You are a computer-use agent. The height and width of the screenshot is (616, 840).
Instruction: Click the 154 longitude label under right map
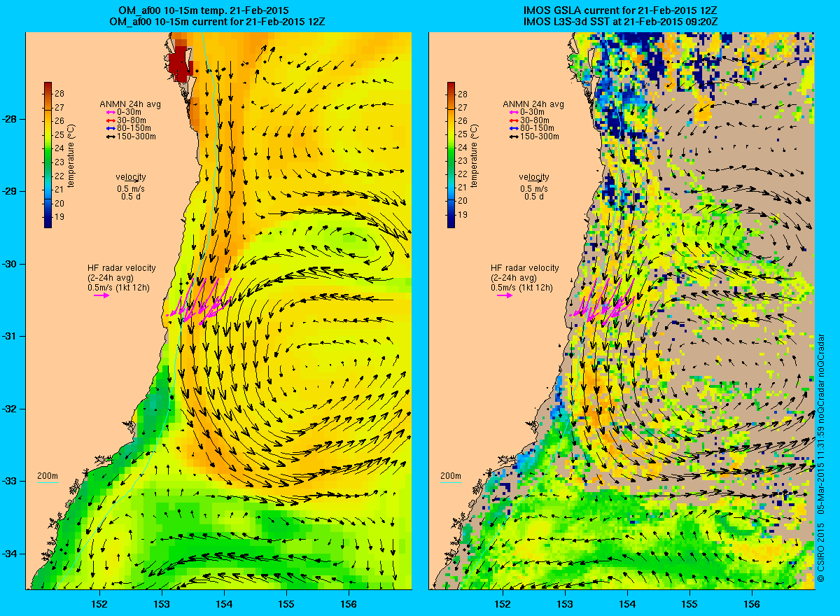click(x=627, y=603)
